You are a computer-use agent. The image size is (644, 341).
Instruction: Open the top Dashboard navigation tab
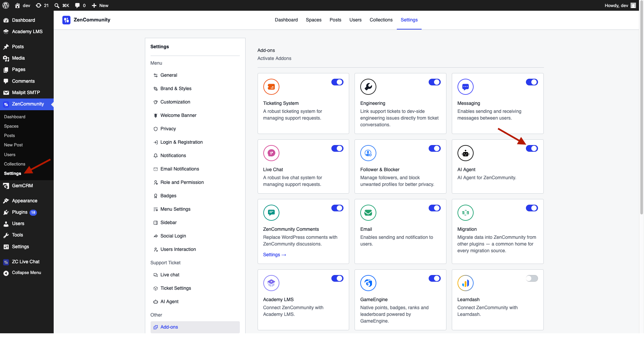(286, 20)
